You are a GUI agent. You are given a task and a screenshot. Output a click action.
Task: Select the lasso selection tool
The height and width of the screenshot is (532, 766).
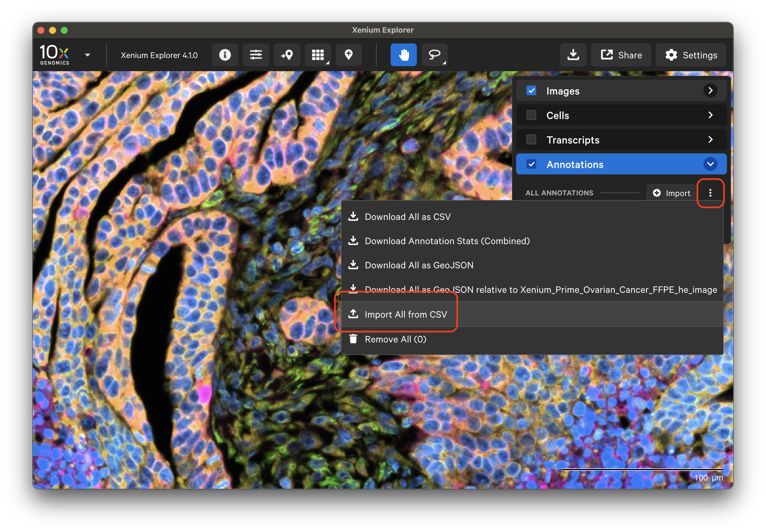point(434,55)
